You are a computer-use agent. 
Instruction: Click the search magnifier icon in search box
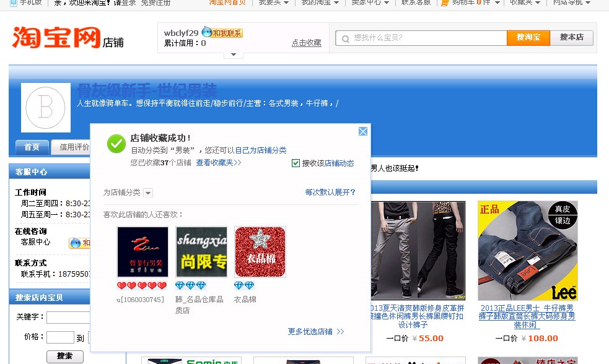click(345, 38)
